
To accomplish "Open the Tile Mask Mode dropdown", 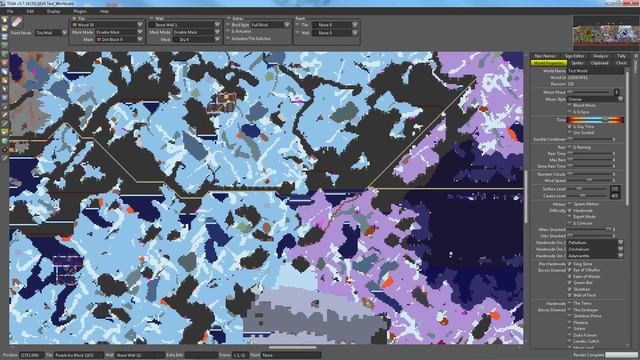I will tap(119, 32).
